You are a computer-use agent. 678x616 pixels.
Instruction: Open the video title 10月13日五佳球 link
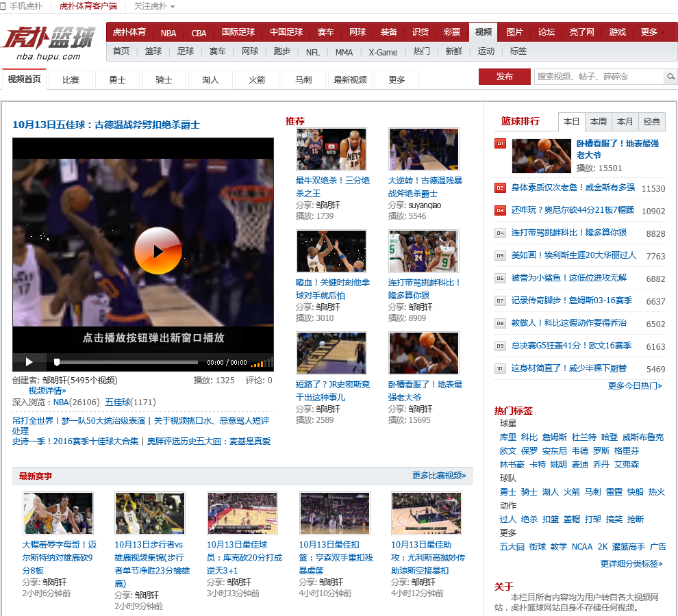click(106, 125)
